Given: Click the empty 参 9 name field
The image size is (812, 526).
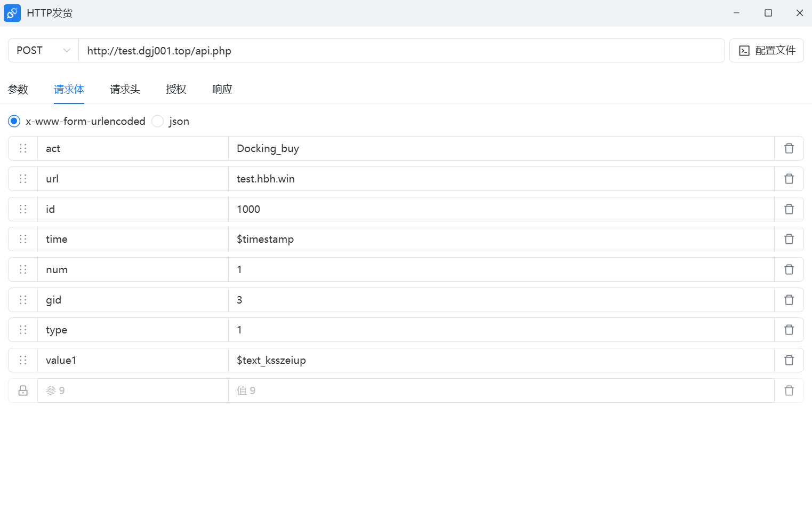Looking at the screenshot, I should (132, 390).
